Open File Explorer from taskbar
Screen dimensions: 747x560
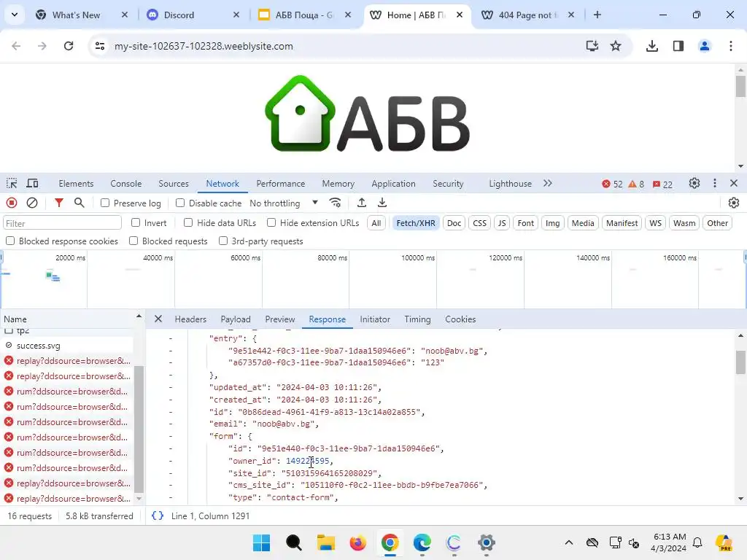coord(326,542)
